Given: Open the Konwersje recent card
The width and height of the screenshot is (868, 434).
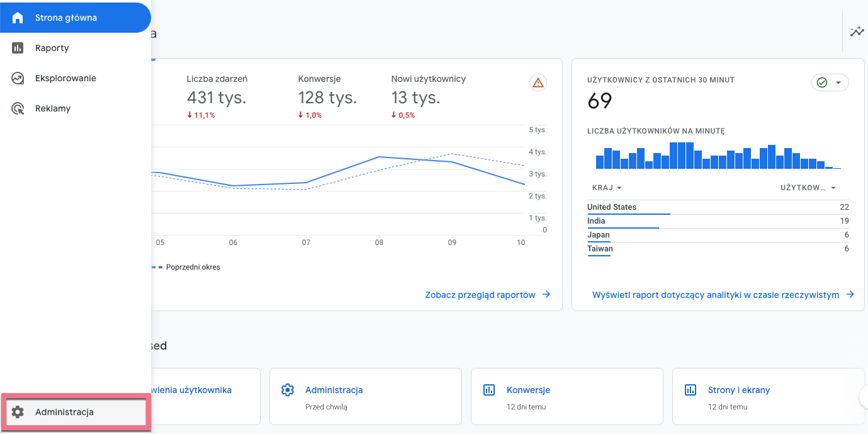Looking at the screenshot, I should [566, 397].
